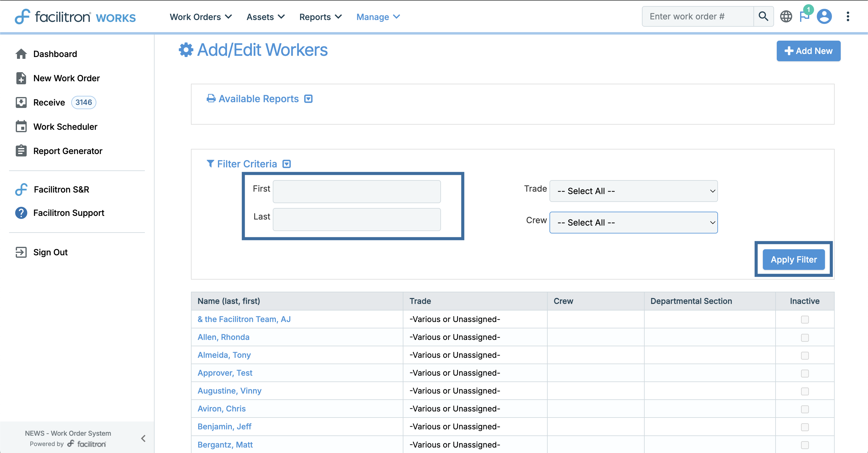Viewport: 868px width, 453px height.
Task: Click the Add New button
Action: coord(808,51)
